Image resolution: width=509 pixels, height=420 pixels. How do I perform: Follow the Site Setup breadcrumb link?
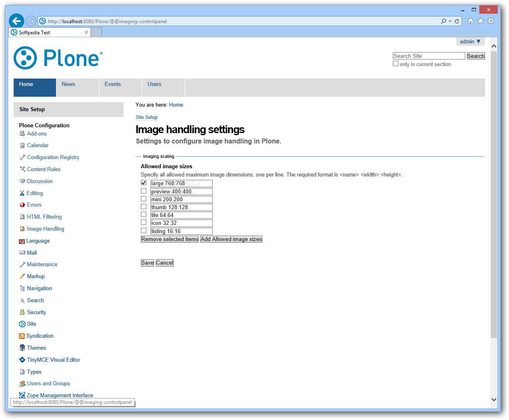pyautogui.click(x=147, y=117)
